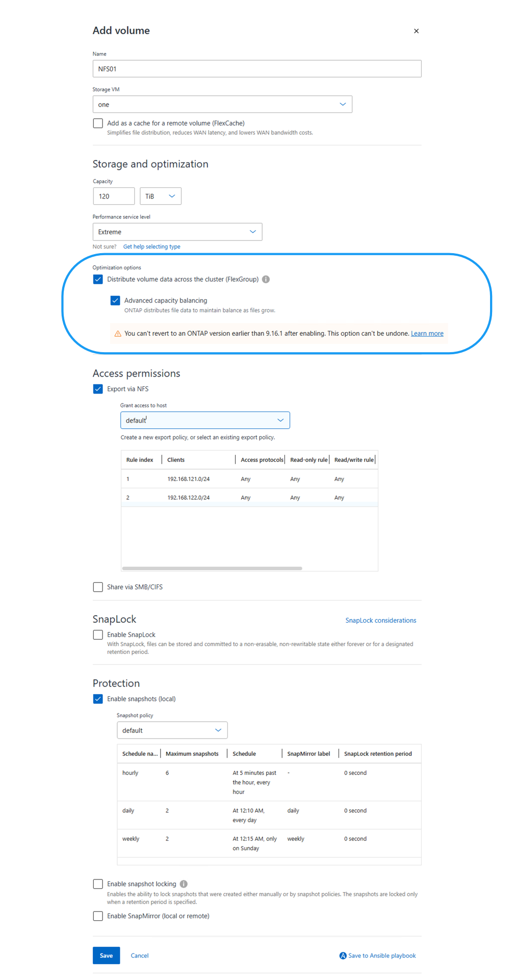This screenshot has width=514, height=980.
Task: Open the Storage VM dropdown
Action: (342, 104)
